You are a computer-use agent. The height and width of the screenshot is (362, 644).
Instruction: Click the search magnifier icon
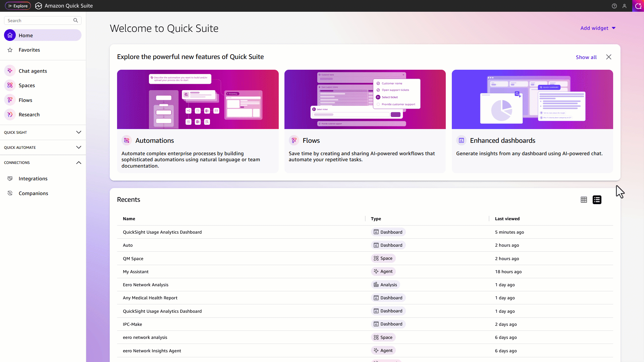click(x=76, y=20)
